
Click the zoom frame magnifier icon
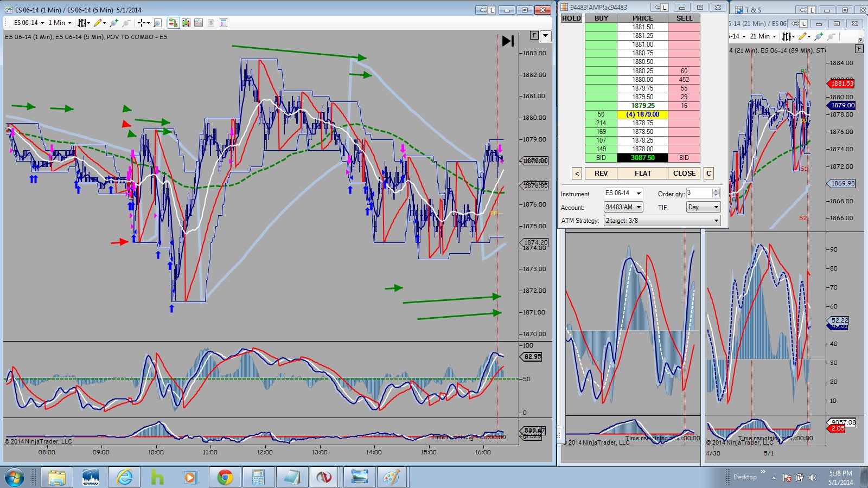pyautogui.click(x=157, y=23)
